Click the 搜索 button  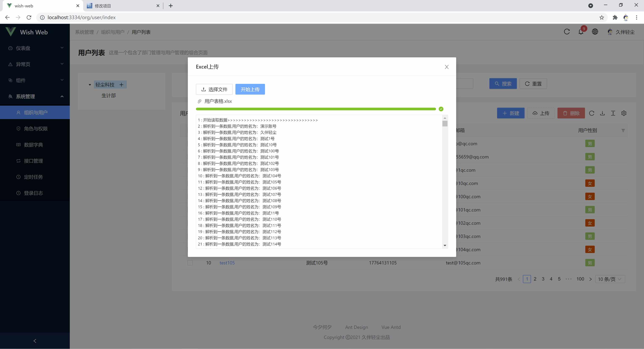(x=503, y=84)
